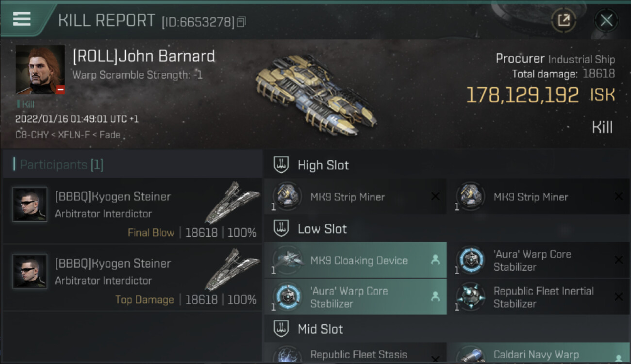Open the hamburger menu in top-left
This screenshot has width=631, height=364.
[x=22, y=19]
